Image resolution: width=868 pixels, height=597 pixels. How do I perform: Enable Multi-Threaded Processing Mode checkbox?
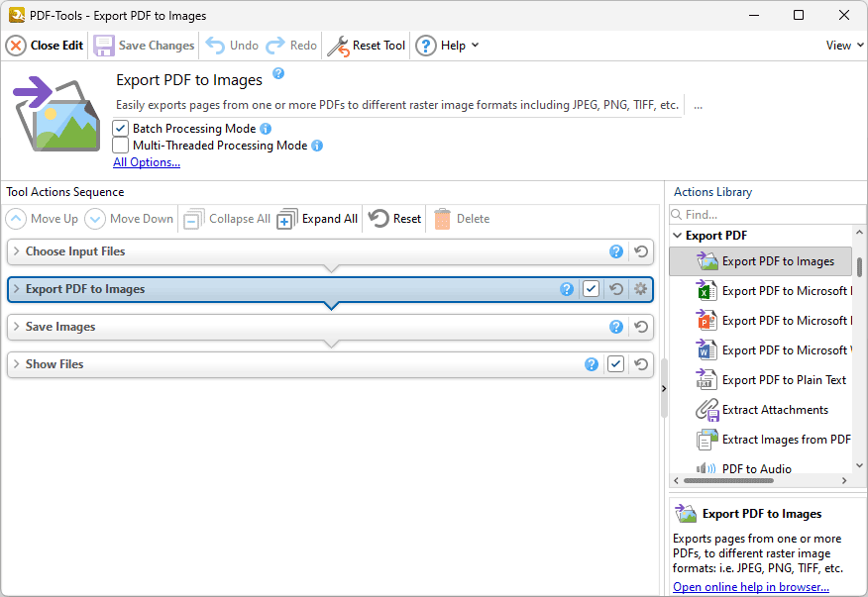point(120,146)
